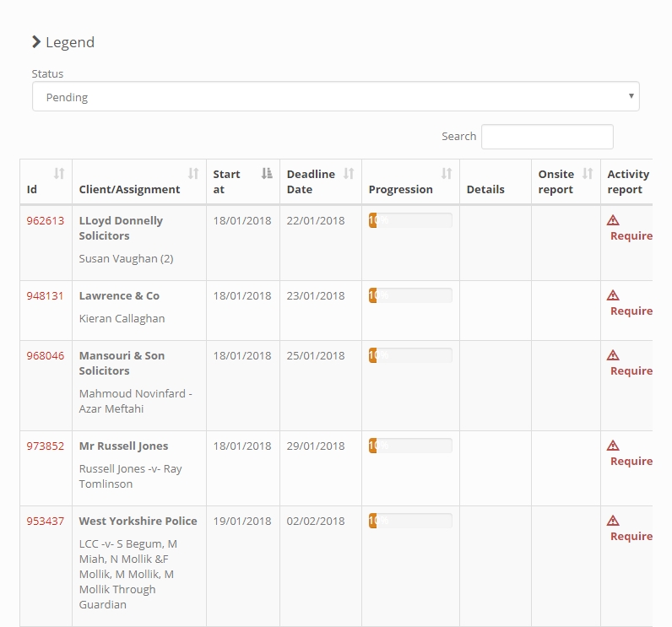This screenshot has width=672, height=627.
Task: Click warning triangle icon in West Yorkshire Police row
Action: click(613, 521)
